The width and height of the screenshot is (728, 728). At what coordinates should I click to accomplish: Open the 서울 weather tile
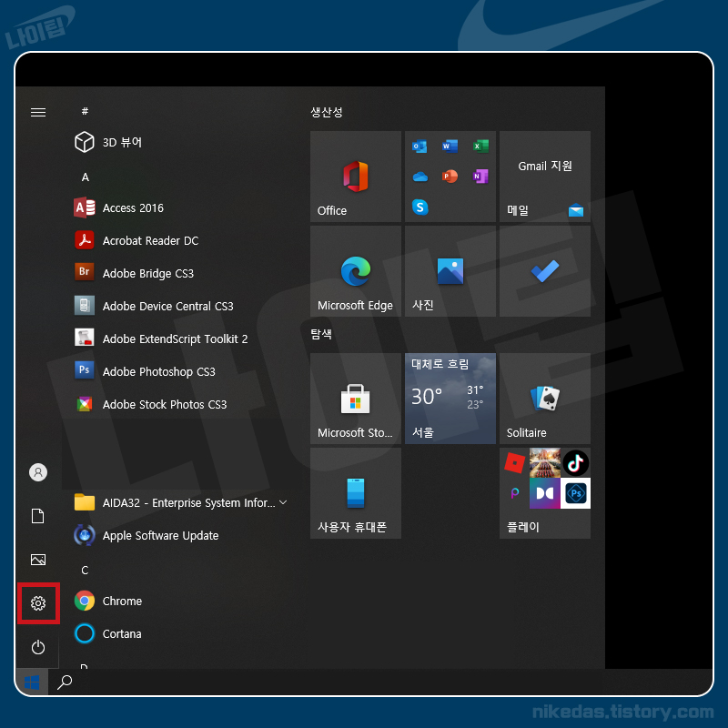click(x=450, y=399)
